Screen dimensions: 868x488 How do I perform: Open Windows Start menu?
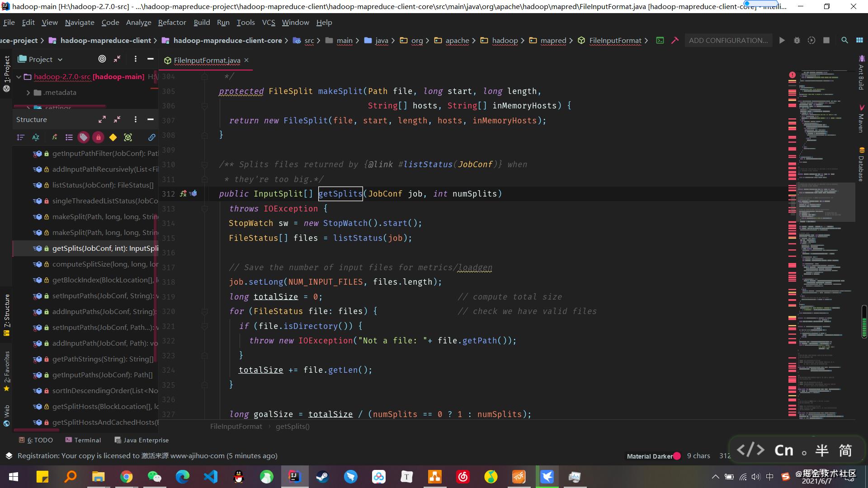(14, 477)
